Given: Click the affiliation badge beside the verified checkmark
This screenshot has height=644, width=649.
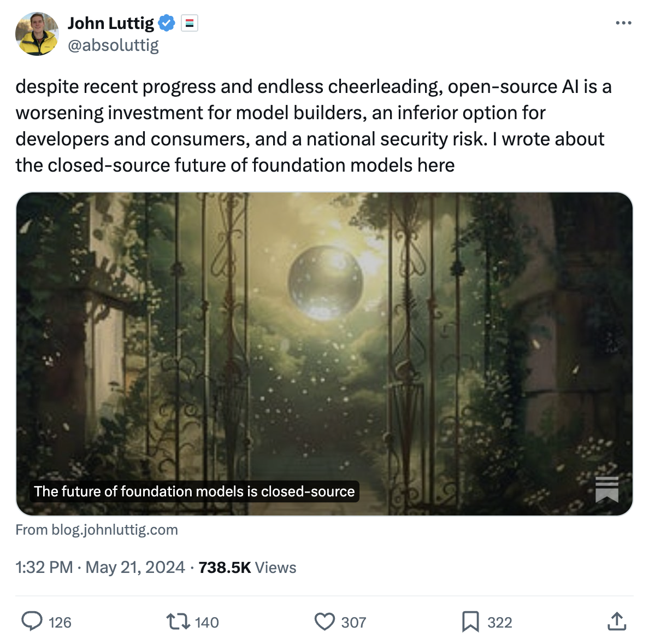Looking at the screenshot, I should coord(189,24).
